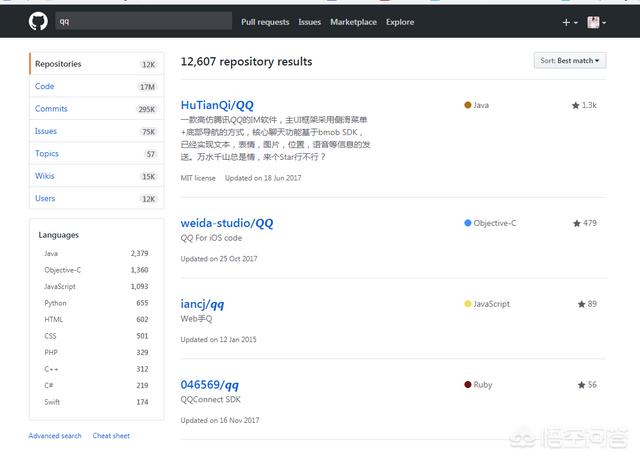Screen dimensions: 640x460
Task: Select the Commits results category
Action: coord(52,109)
